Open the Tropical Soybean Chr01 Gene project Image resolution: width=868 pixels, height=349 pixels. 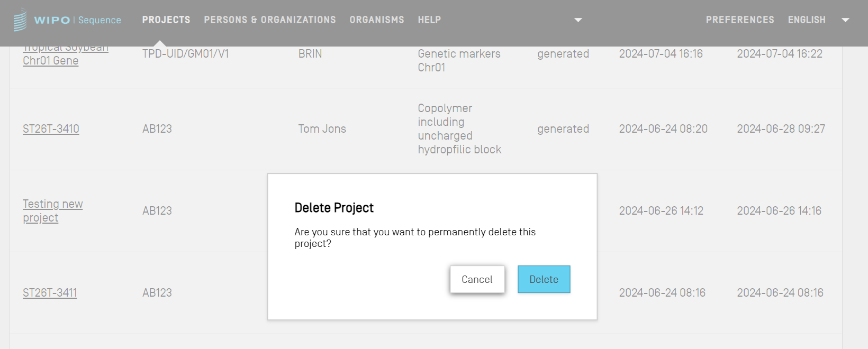[51, 60]
